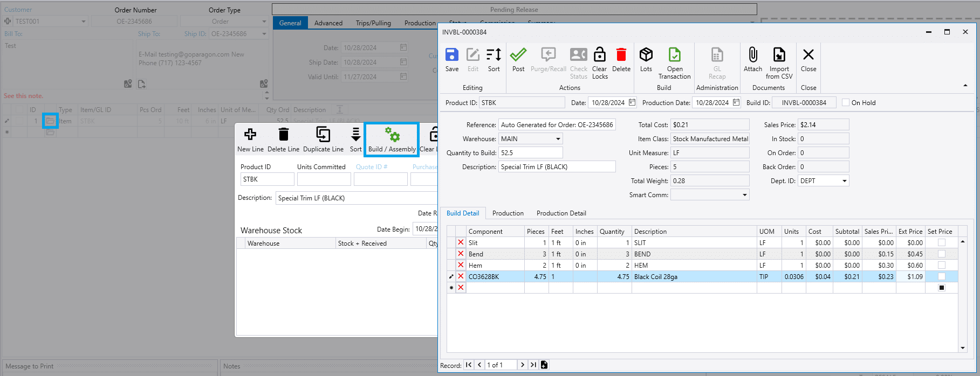Click the GL Recap icon
The image size is (980, 376).
[717, 55]
